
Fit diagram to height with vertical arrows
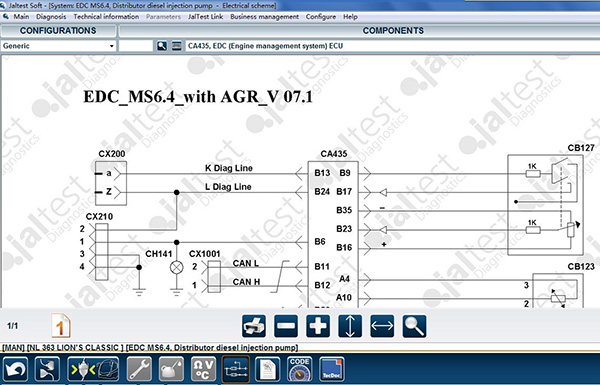(x=350, y=326)
